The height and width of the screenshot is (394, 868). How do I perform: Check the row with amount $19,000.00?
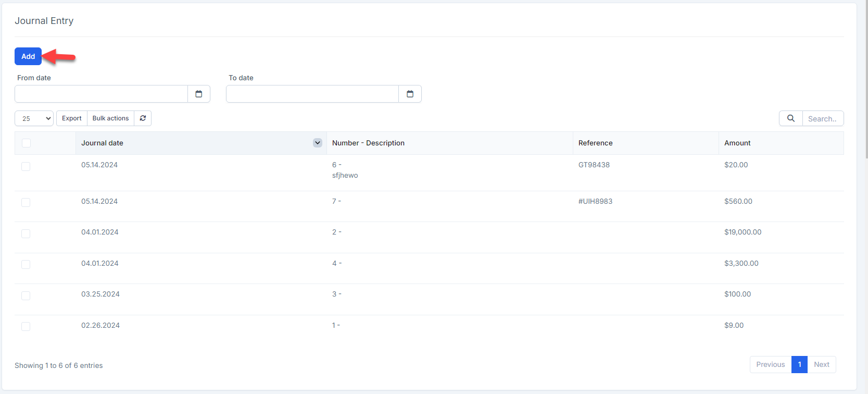coord(26,233)
